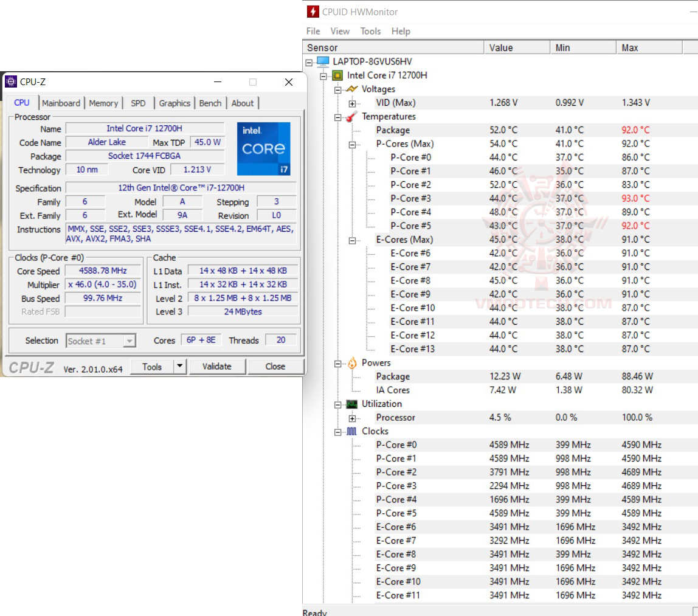Image resolution: width=698 pixels, height=616 pixels.
Task: Click the Temperatures thermometer icon
Action: point(351,117)
